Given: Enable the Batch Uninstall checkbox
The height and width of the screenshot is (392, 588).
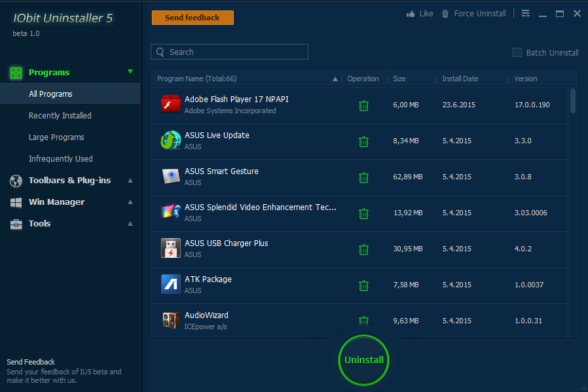Looking at the screenshot, I should pyautogui.click(x=517, y=52).
